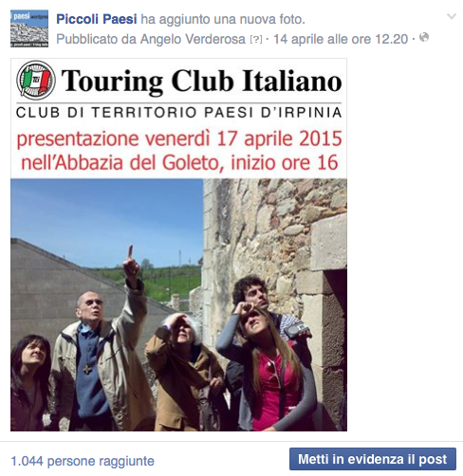
Task: Click the public globe privacy icon
Action: point(424,37)
